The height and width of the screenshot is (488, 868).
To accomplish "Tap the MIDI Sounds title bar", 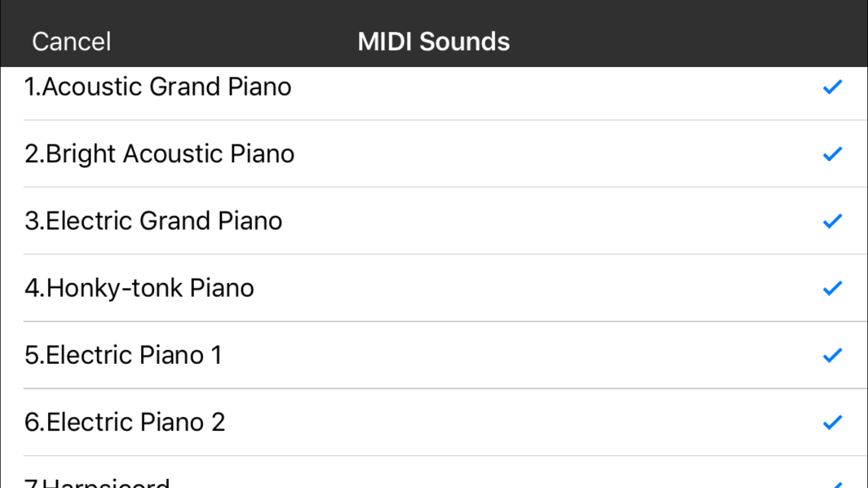I will (x=434, y=41).
